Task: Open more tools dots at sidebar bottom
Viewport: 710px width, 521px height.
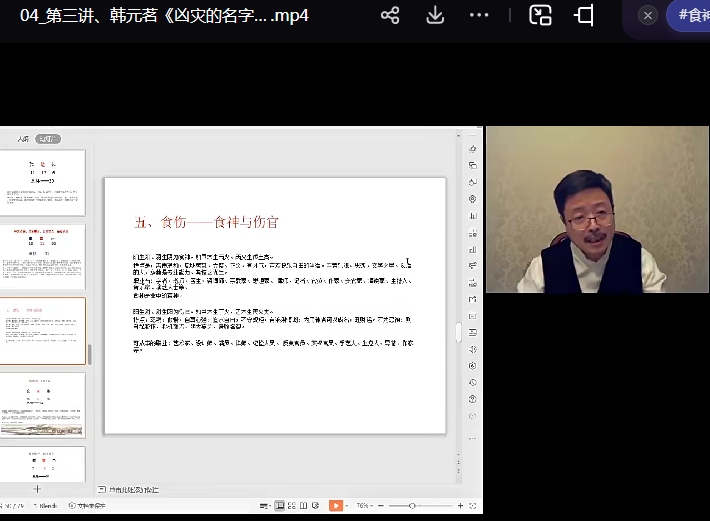Action: 473,438
